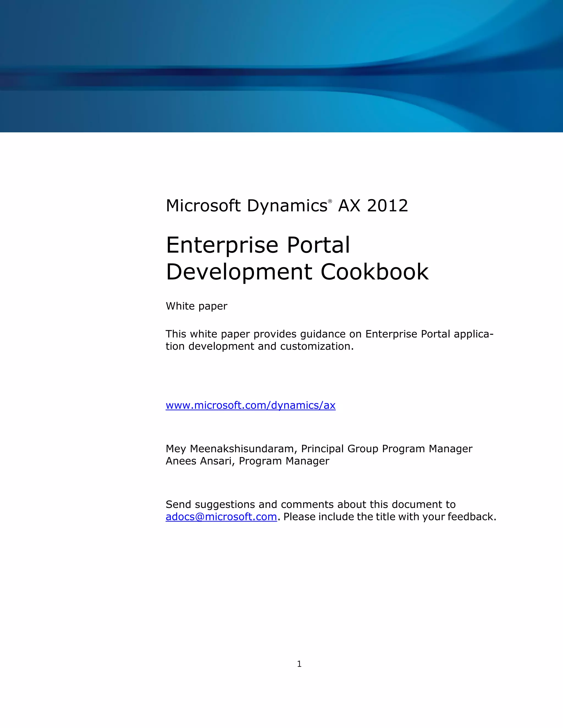Click the line 'Send suggestions and comments about this document to'
This screenshot has height=728, width=563.
click(311, 504)
